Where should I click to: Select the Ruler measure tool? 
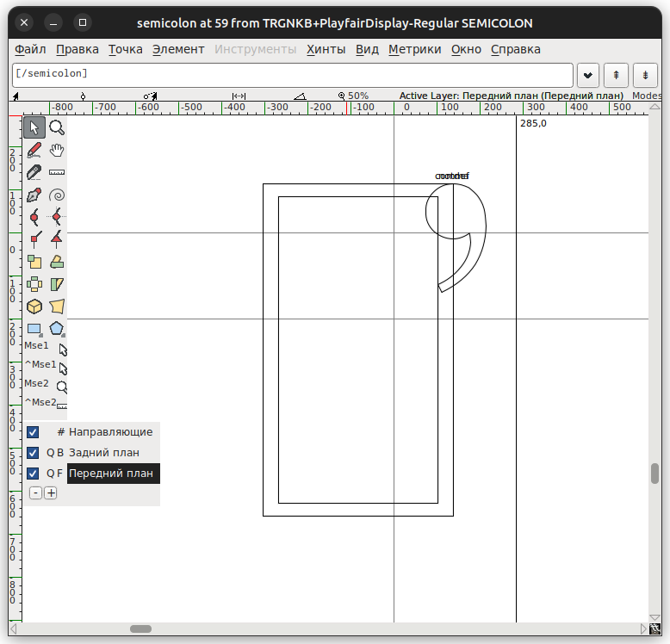[57, 173]
